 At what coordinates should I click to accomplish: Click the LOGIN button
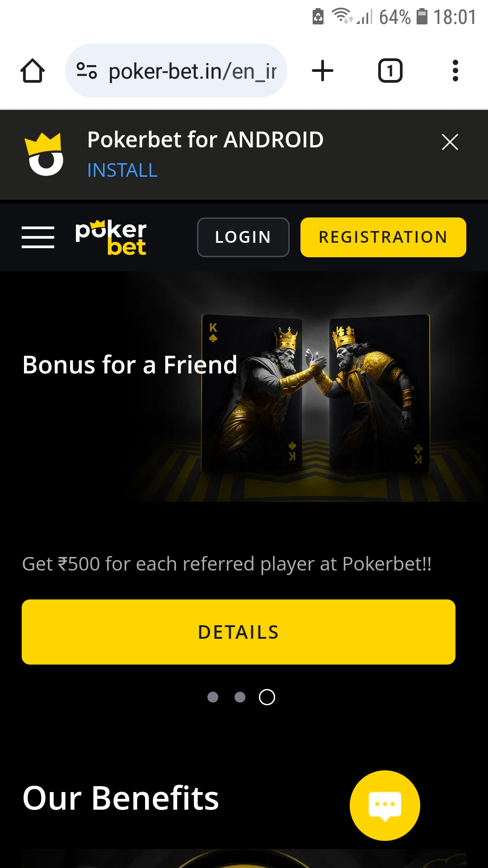[x=243, y=237]
